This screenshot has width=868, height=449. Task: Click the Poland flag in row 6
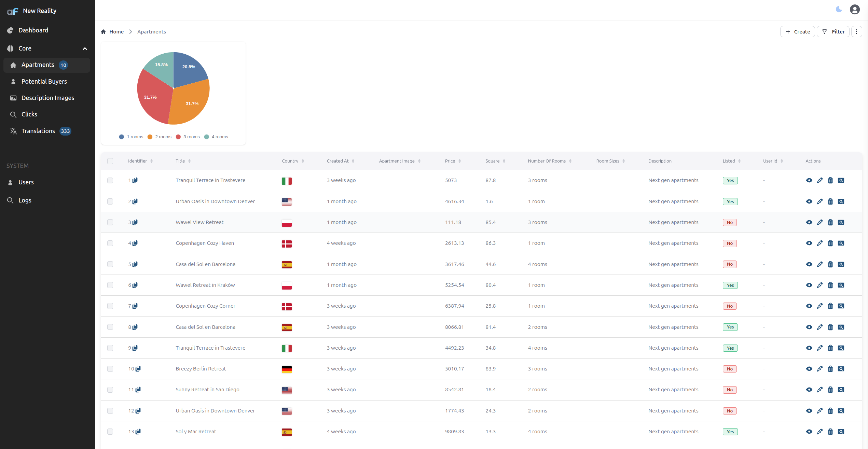click(x=287, y=286)
